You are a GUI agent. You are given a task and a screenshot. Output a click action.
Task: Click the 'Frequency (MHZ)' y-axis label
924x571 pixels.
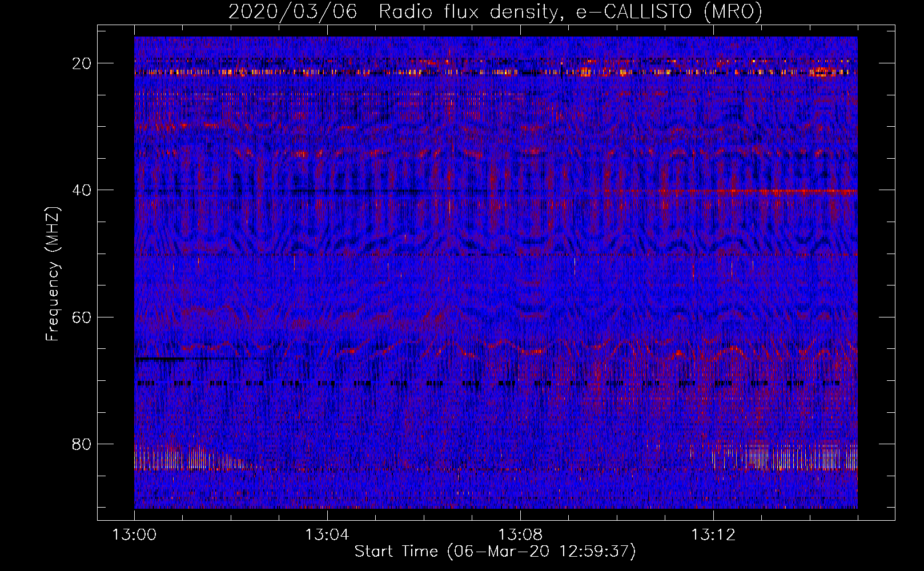pyautogui.click(x=53, y=274)
